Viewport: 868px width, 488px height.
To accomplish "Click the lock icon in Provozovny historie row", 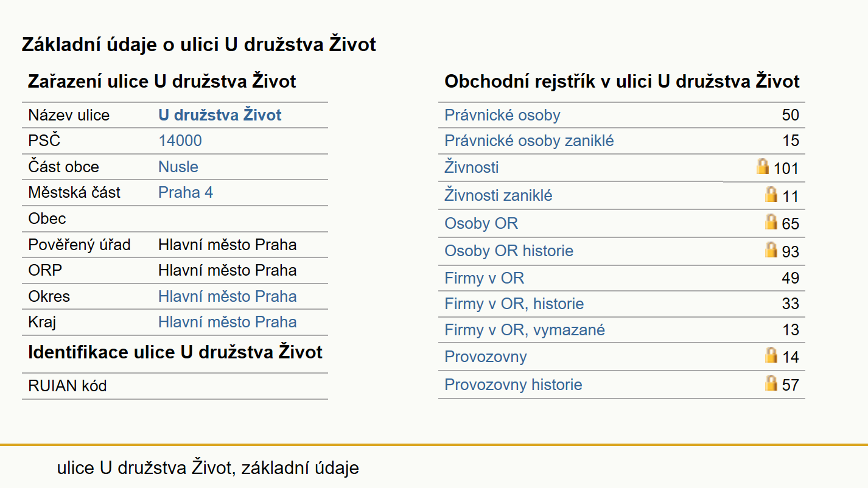I will [771, 383].
